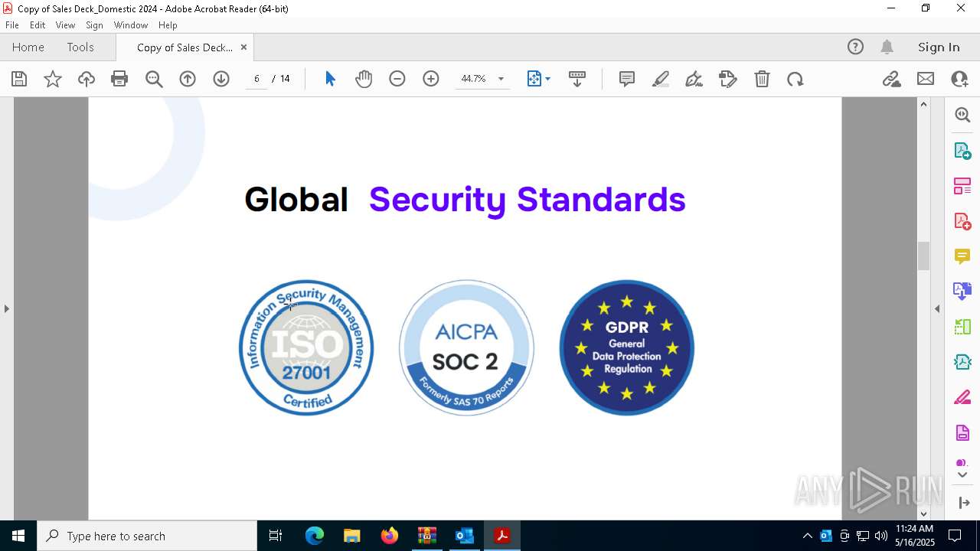Image resolution: width=980 pixels, height=551 pixels.
Task: Open Combine Files tool in right pane
Action: click(962, 292)
